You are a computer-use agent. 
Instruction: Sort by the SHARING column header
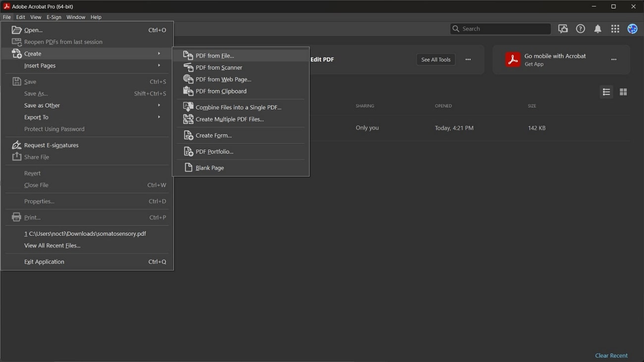365,106
